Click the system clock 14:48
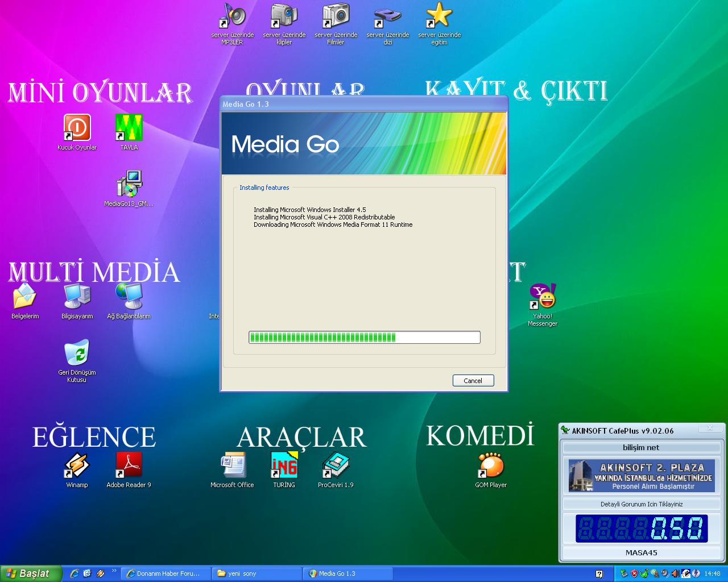Viewport: 728px width, 582px height. (712, 573)
